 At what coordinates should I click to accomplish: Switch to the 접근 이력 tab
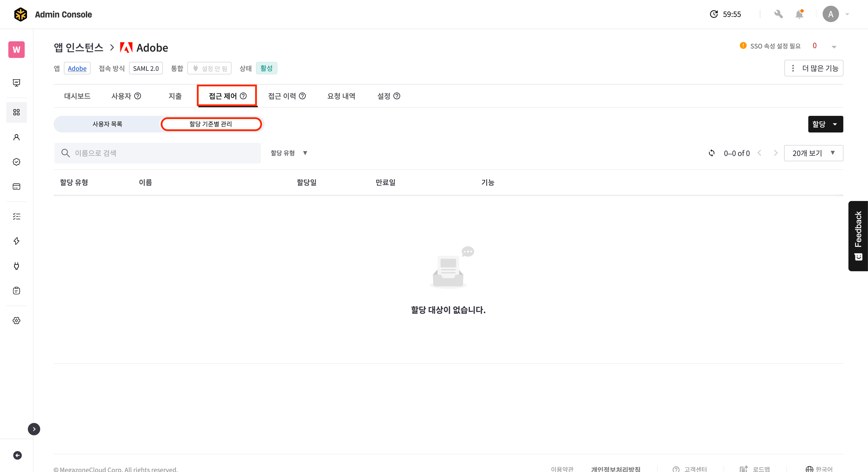pos(286,96)
